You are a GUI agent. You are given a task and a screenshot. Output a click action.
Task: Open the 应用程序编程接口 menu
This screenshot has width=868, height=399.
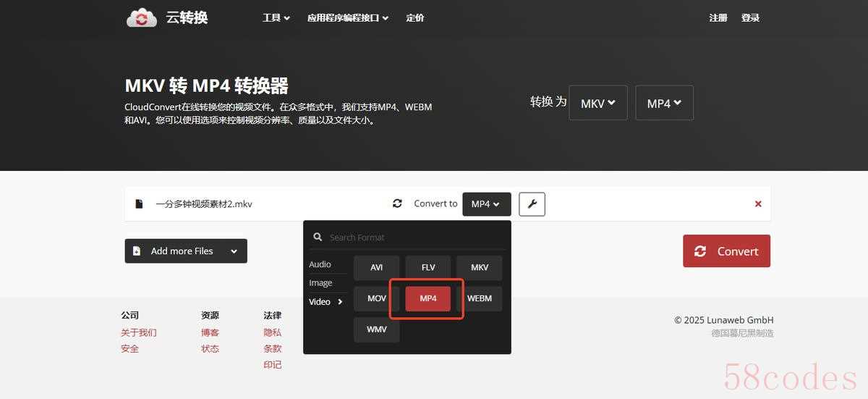[x=347, y=18]
